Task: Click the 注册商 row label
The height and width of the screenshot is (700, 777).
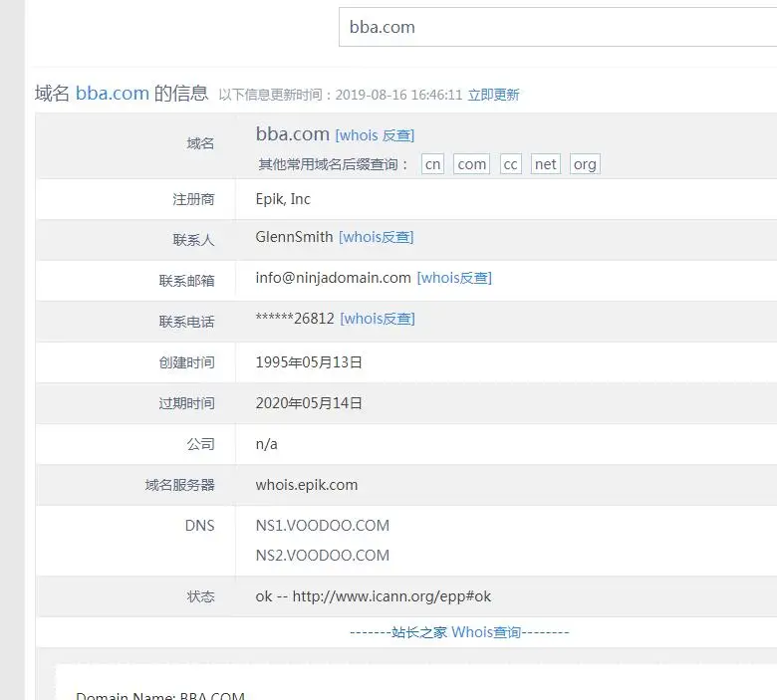Action: coord(193,199)
